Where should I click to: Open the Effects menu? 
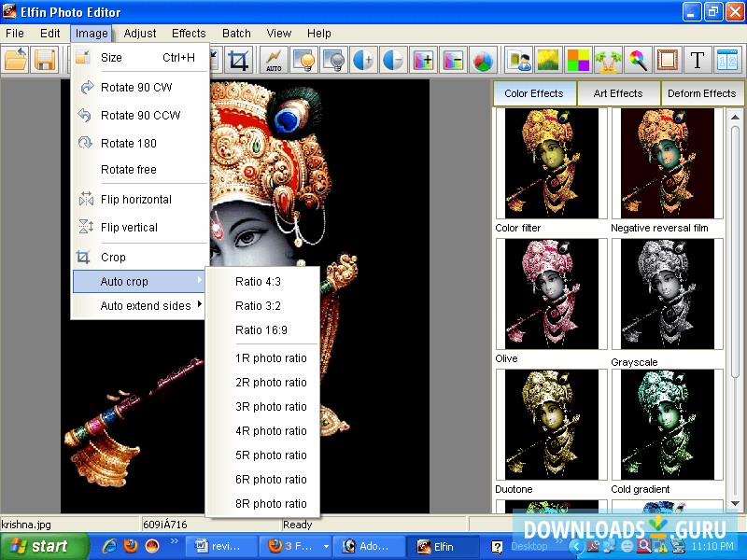coord(189,33)
